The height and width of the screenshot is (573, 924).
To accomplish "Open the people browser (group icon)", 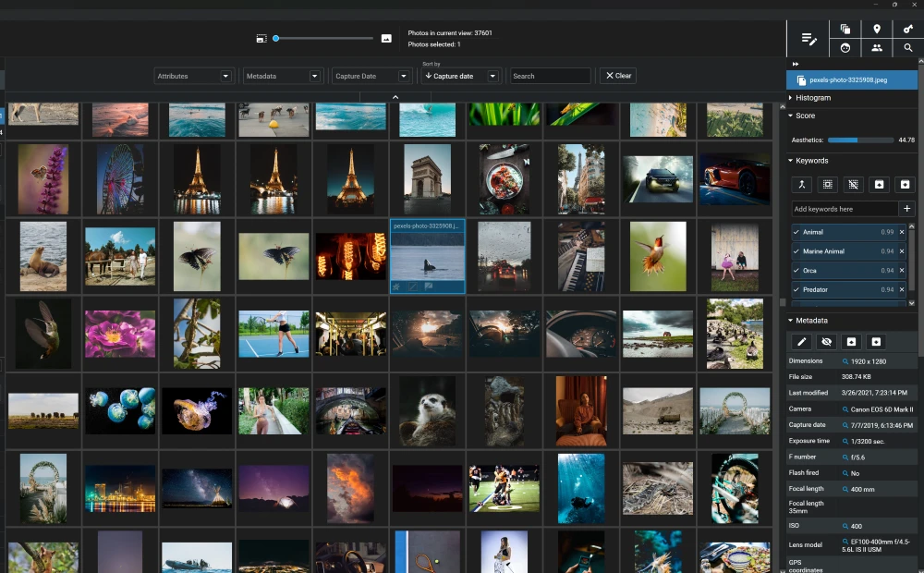I will coord(877,47).
